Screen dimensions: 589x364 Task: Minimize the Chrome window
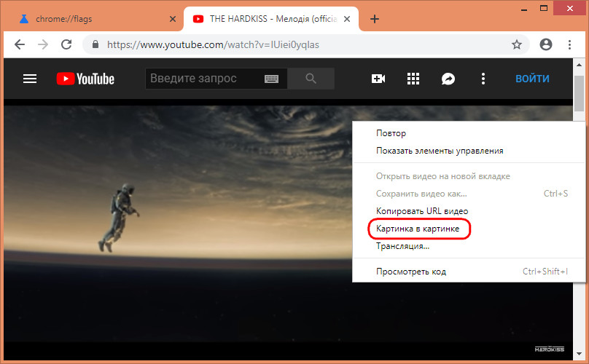click(x=524, y=9)
